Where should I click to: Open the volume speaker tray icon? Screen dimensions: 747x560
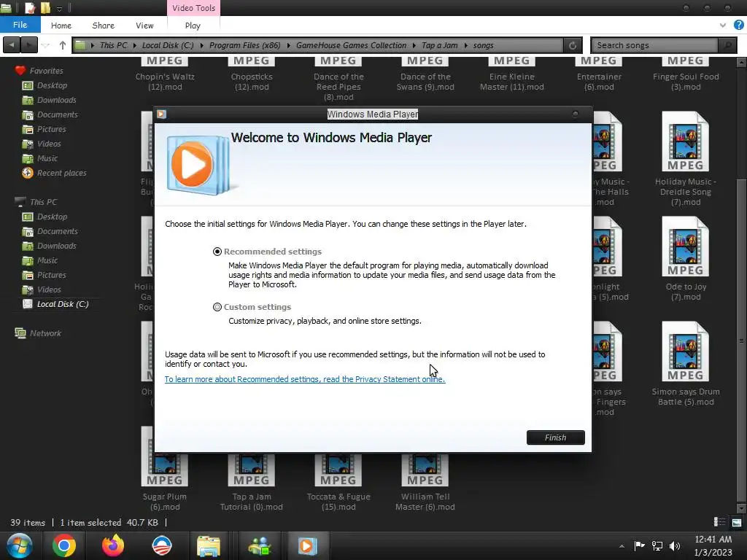pos(675,546)
